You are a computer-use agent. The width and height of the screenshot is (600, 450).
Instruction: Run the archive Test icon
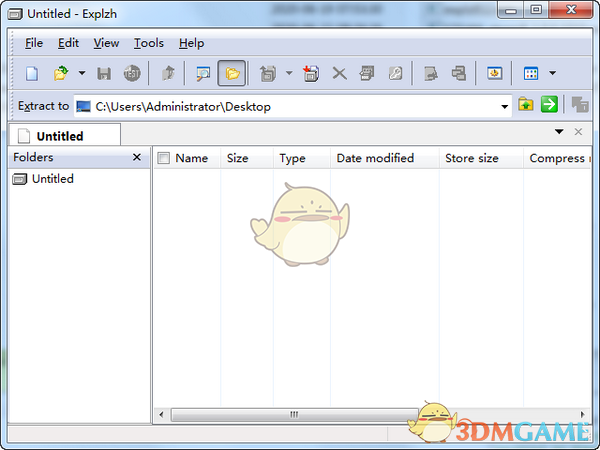[x=132, y=73]
